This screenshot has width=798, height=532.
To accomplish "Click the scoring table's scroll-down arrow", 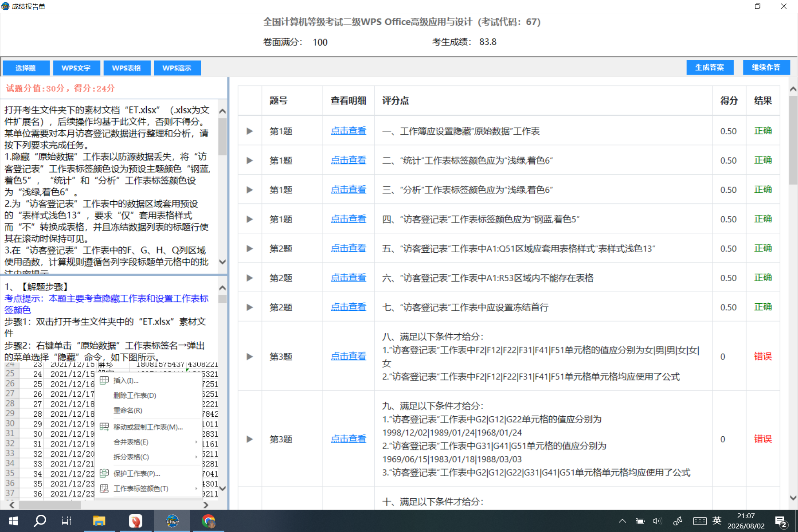I will pos(793,498).
